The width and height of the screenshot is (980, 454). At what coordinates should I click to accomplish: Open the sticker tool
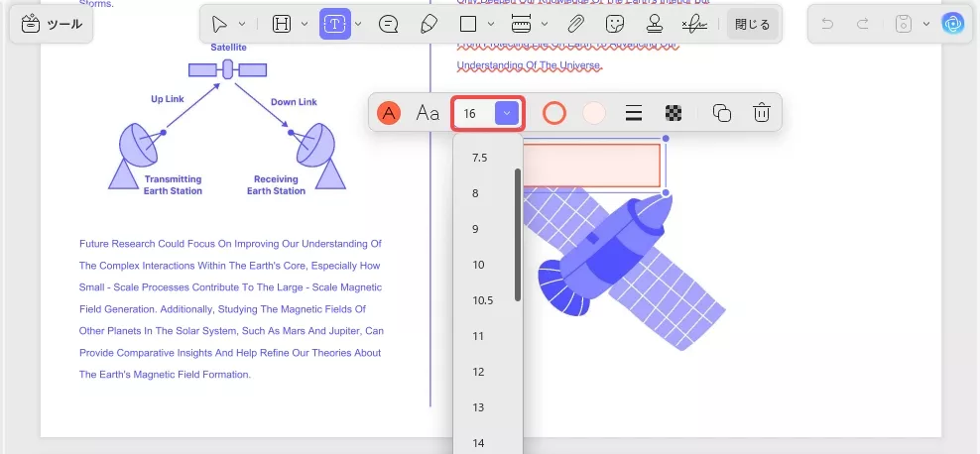615,25
